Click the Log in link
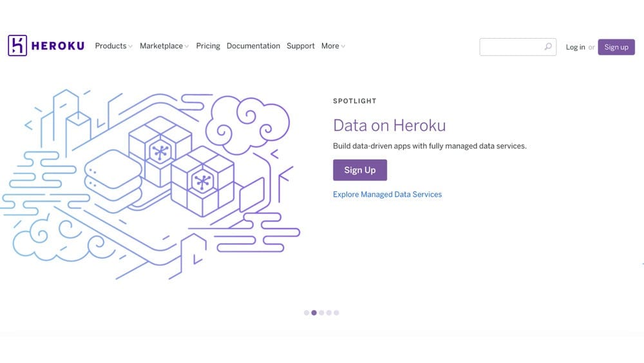644x363 pixels. pos(575,47)
